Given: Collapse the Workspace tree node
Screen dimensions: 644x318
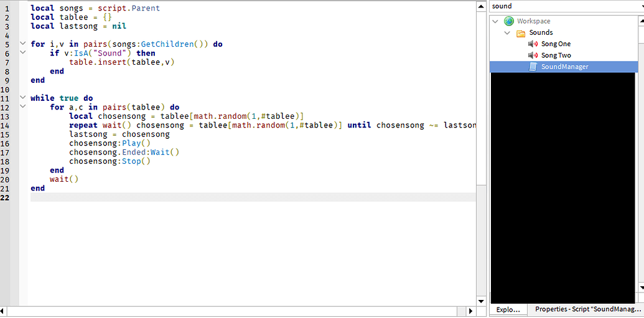Looking at the screenshot, I should pos(495,21).
